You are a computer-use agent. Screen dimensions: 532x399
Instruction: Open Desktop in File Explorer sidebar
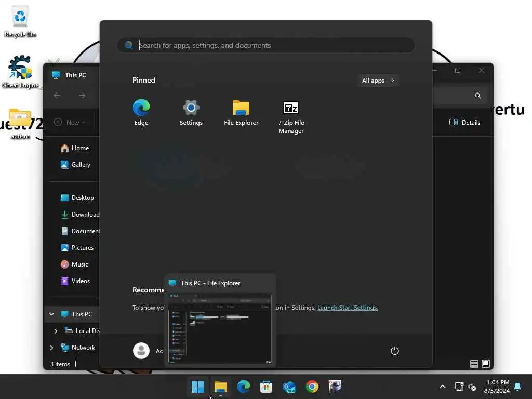(77, 198)
